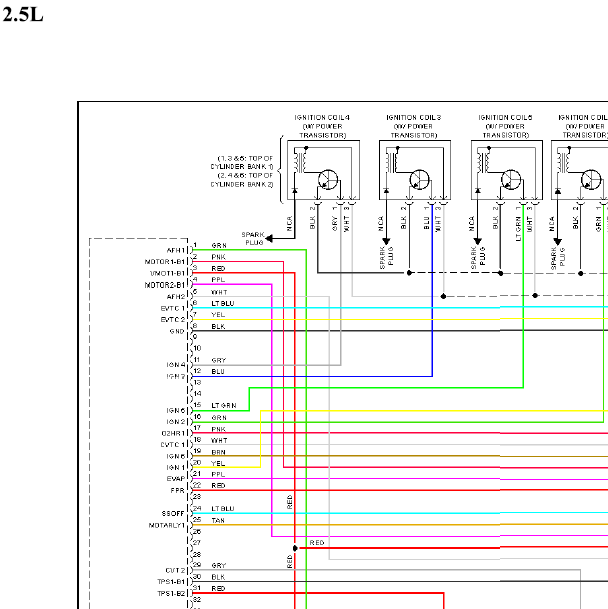Click the RED wire label at pin 22
Image resolution: width=608 pixels, height=609 pixels.
click(x=218, y=485)
